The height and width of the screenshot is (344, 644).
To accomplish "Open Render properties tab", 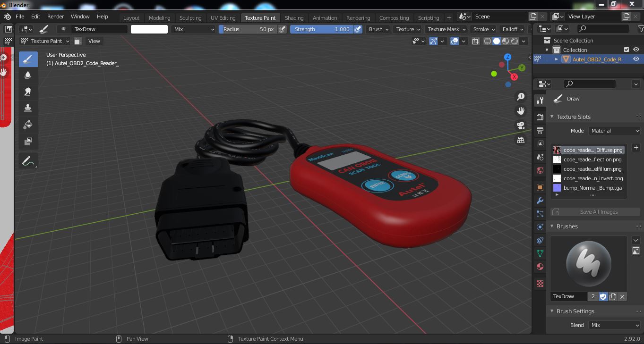I will pyautogui.click(x=540, y=117).
